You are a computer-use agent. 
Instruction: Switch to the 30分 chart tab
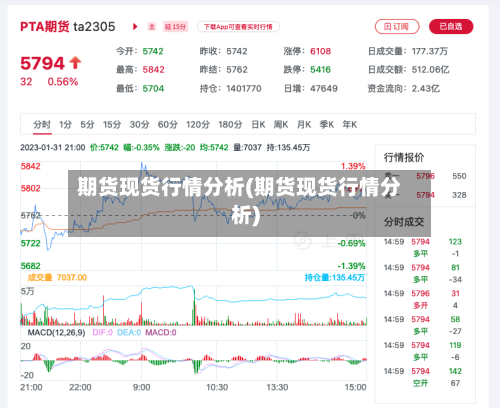tap(139, 125)
